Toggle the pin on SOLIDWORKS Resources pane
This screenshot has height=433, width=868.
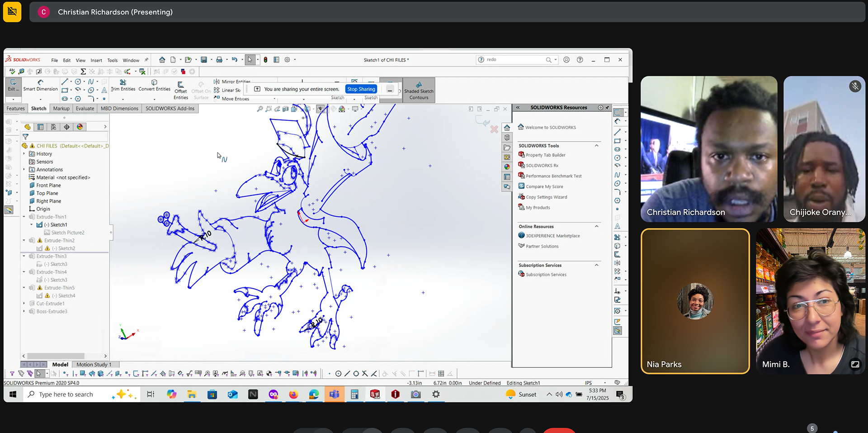pyautogui.click(x=607, y=108)
